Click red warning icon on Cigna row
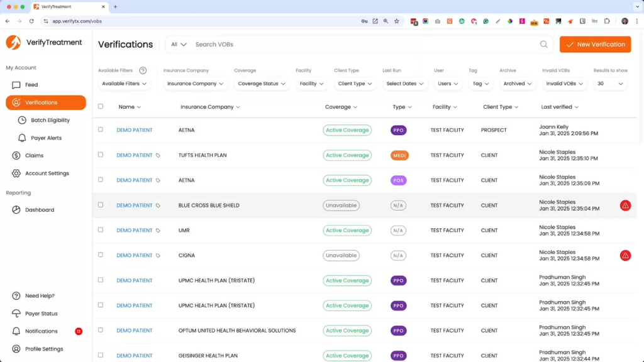The height and width of the screenshot is (362, 644). (625, 255)
